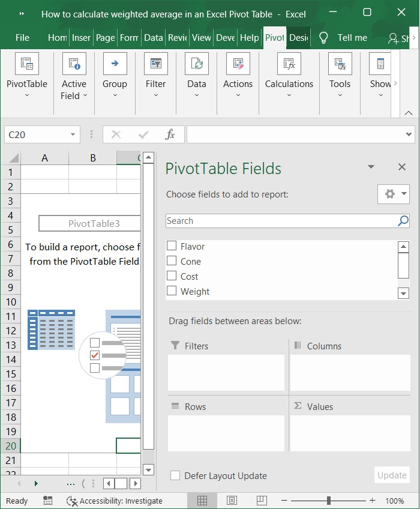420x509 pixels.
Task: Switch to Normal view in status bar
Action: (x=202, y=501)
